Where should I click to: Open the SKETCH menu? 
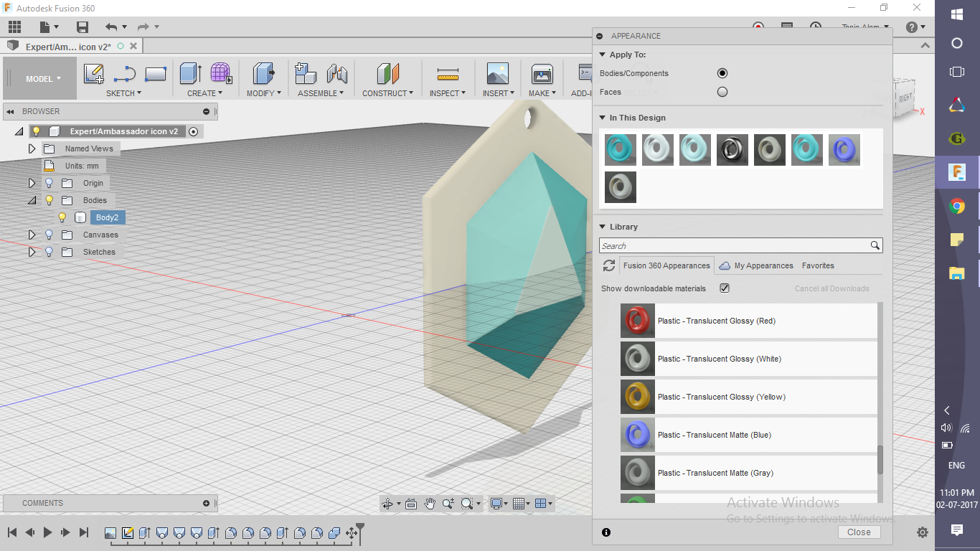click(x=123, y=93)
